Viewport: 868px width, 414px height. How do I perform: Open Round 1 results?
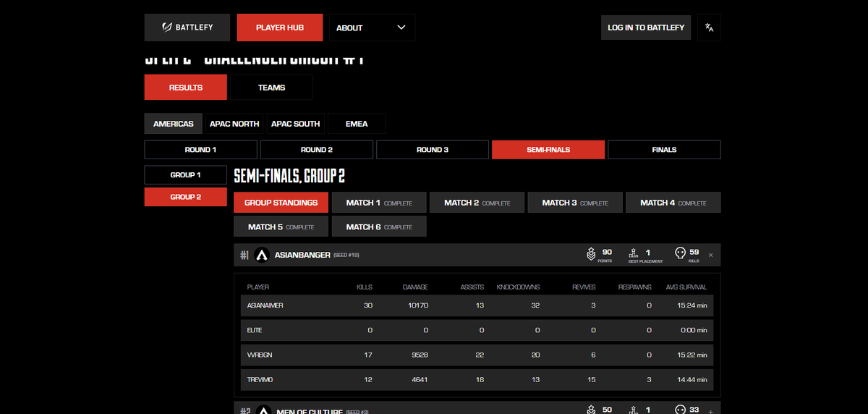(201, 150)
